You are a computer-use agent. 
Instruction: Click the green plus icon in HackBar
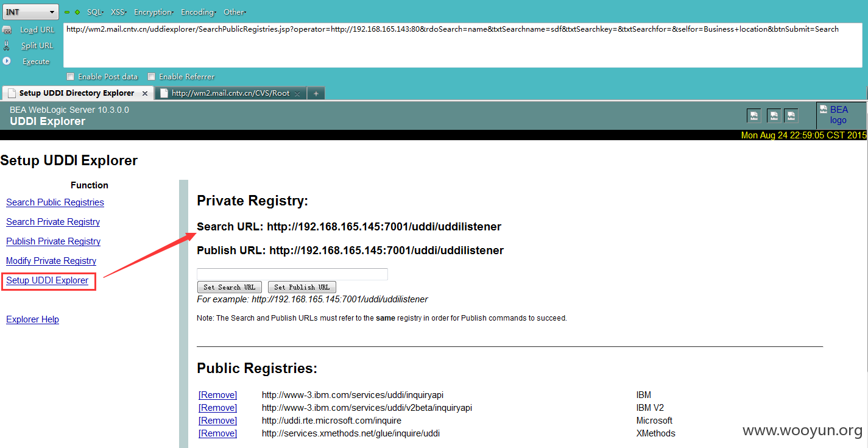pyautogui.click(x=77, y=12)
